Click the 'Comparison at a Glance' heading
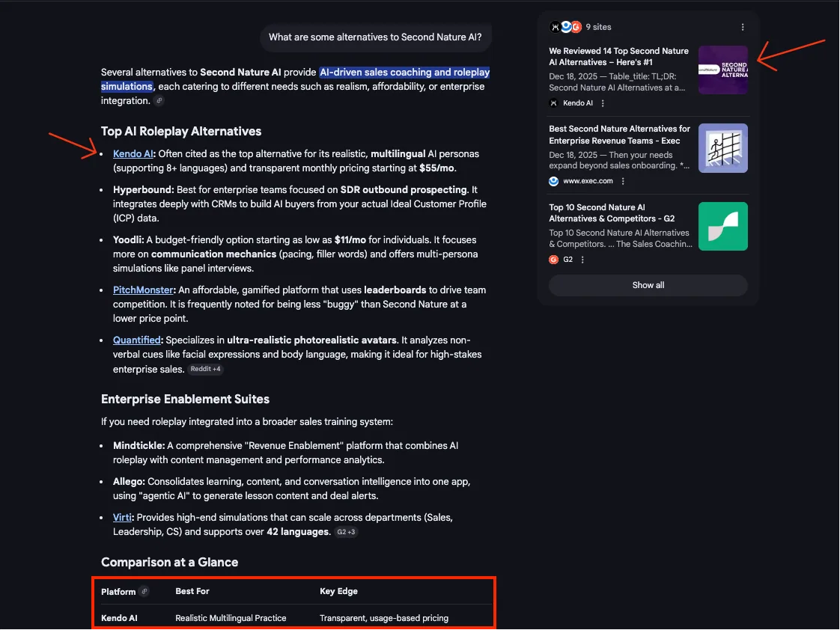 [x=170, y=563]
